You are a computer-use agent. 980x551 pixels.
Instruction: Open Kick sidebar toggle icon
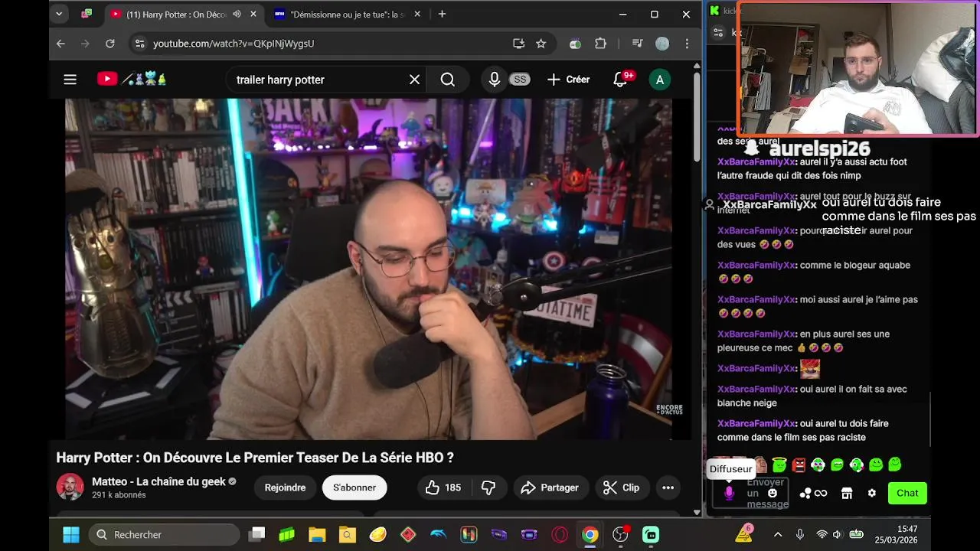717,32
